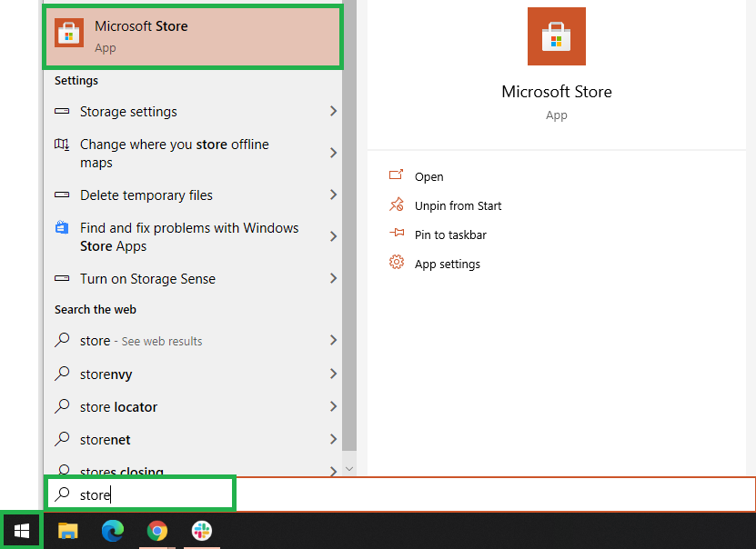Choose Unpin from Start
This screenshot has width=756, height=549.
pyautogui.click(x=458, y=206)
